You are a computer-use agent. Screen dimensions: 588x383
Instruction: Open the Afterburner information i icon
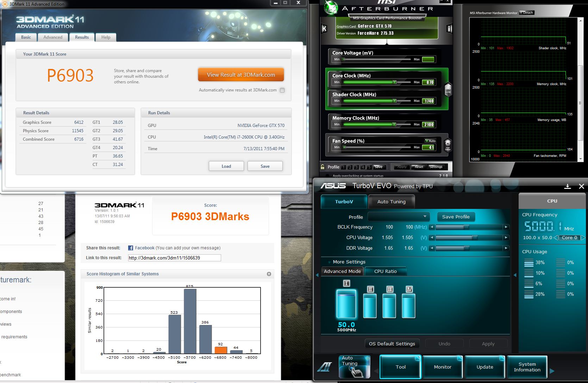(x=449, y=29)
